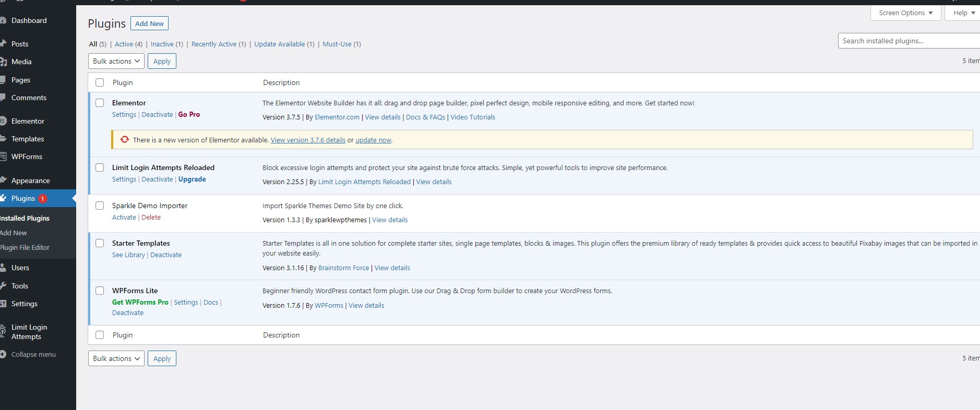Screen dimensions: 980x410
Task: Click the Collapse menu arrow icon
Action: pos(3,354)
